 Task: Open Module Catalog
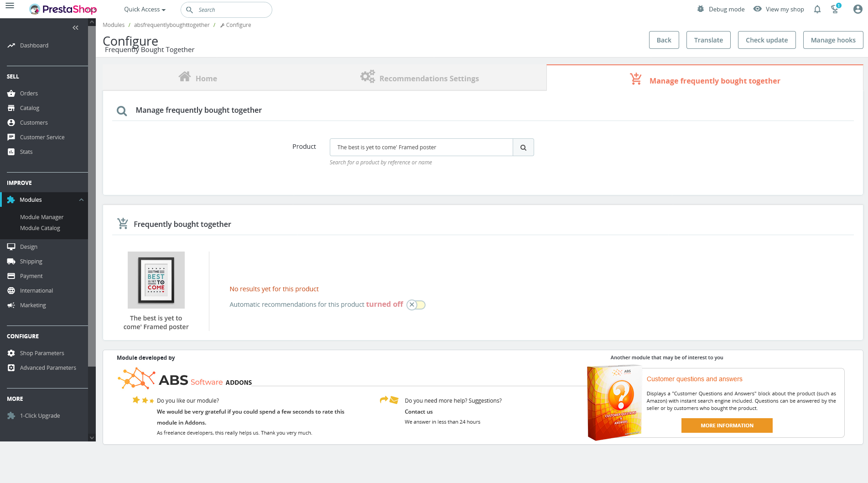pos(40,228)
